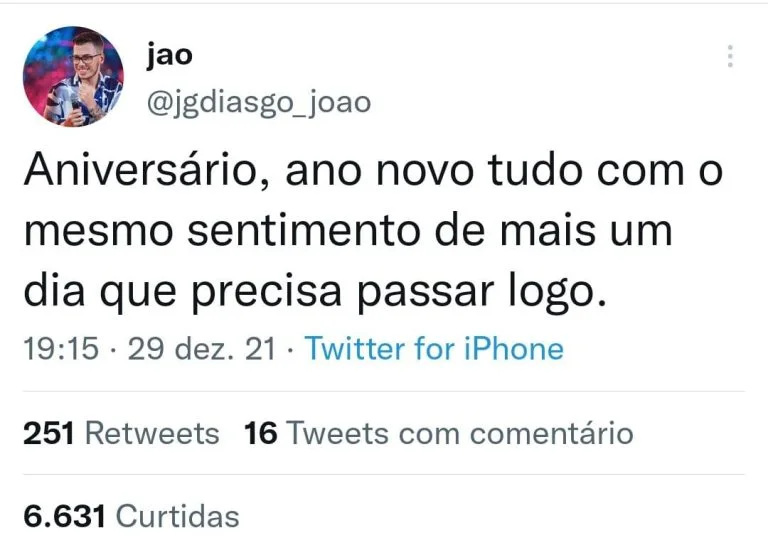Click the 16 quote tweets number

pyautogui.click(x=261, y=434)
